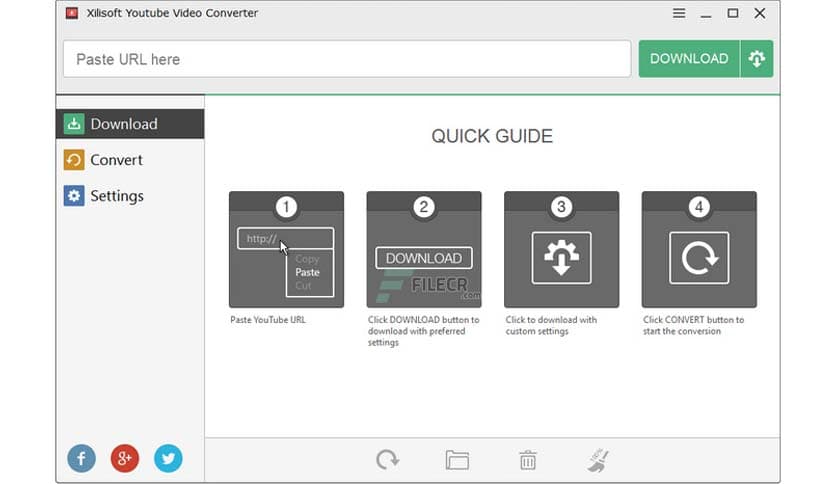This screenshot has width=836, height=484.
Task: Click the orange Convert sidebar icon
Action: (74, 160)
